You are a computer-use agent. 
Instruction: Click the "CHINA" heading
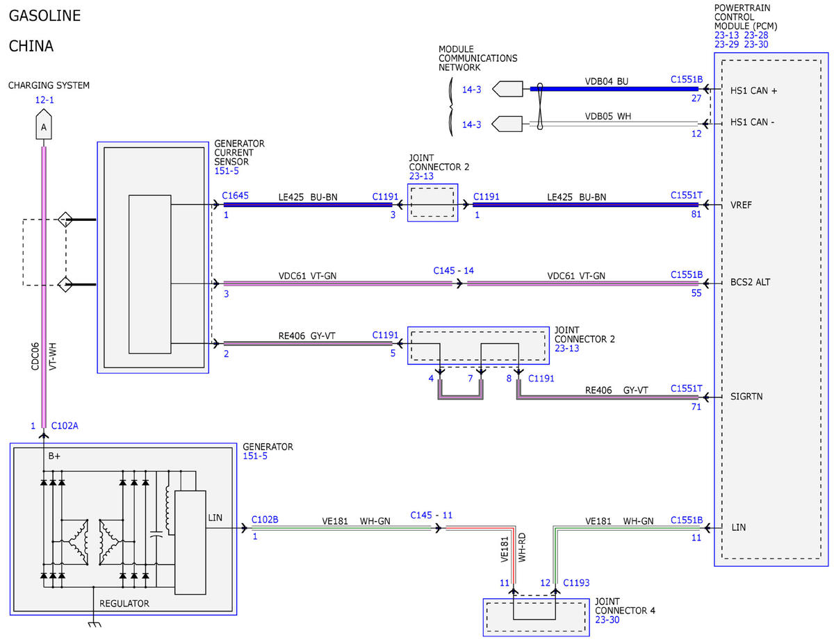point(31,47)
